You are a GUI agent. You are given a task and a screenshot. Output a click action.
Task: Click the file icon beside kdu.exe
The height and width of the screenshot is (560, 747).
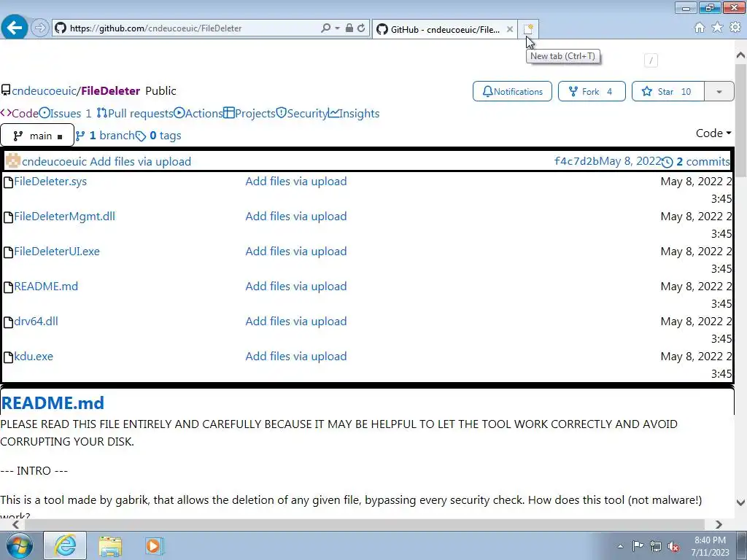pyautogui.click(x=8, y=357)
